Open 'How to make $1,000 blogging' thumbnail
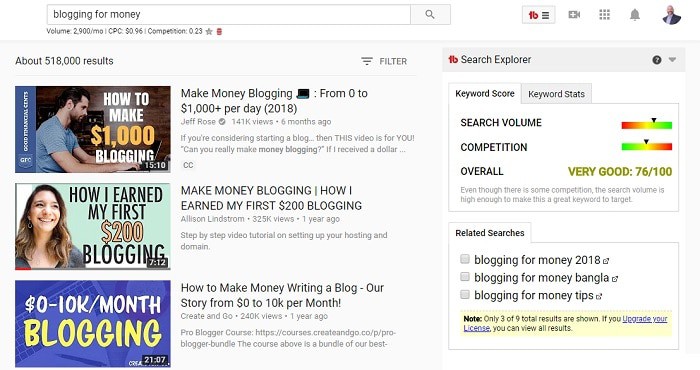Screen dimensions: 700x370 pos(93,129)
